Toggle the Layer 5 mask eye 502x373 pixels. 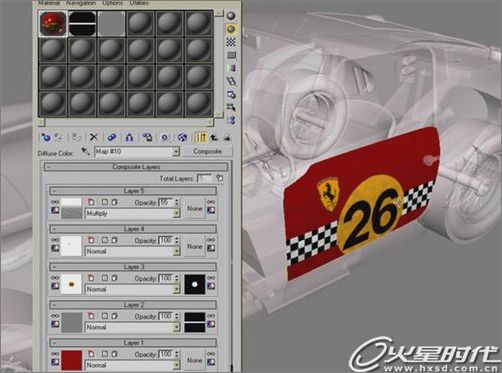(211, 202)
